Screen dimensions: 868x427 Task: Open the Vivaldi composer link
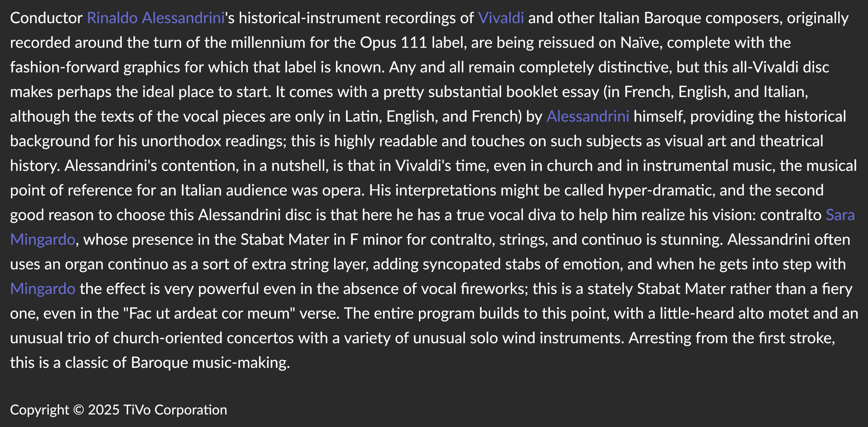[501, 18]
